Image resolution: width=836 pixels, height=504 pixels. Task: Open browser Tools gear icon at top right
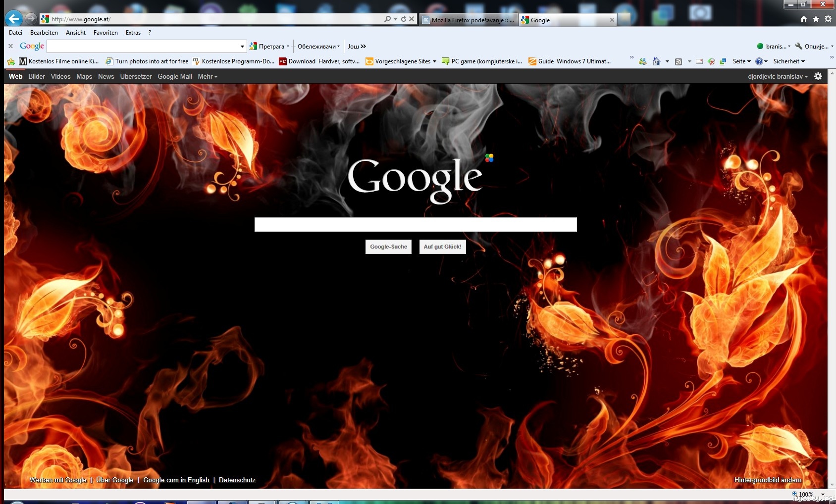coord(828,19)
